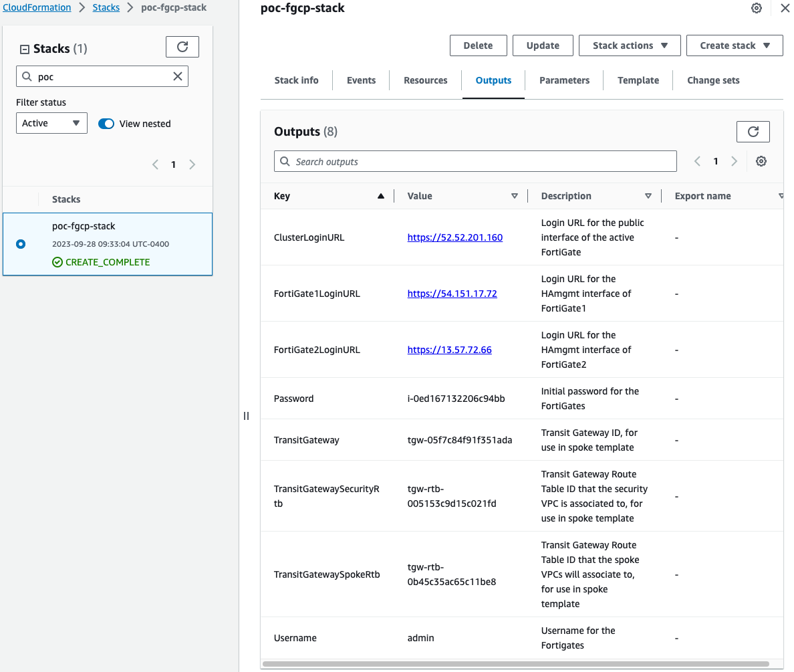This screenshot has height=672, width=794.
Task: Go to previous page of outputs
Action: click(697, 161)
